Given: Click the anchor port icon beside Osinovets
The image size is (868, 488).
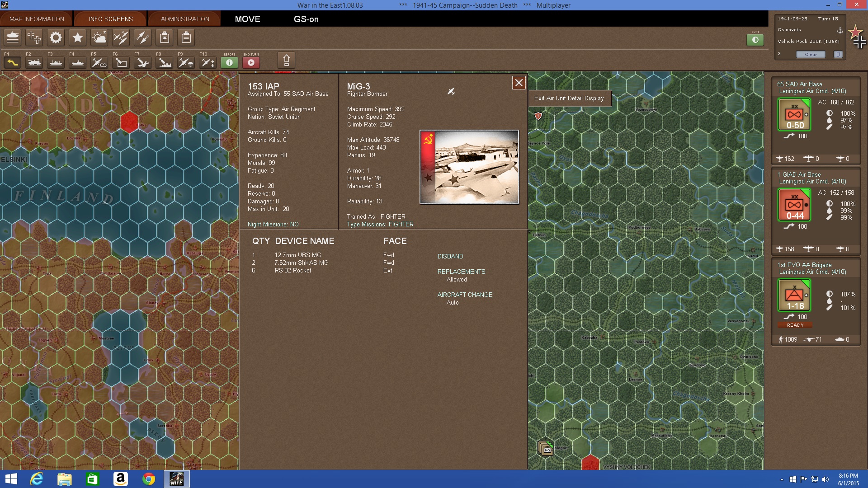Looking at the screenshot, I should pos(840,30).
